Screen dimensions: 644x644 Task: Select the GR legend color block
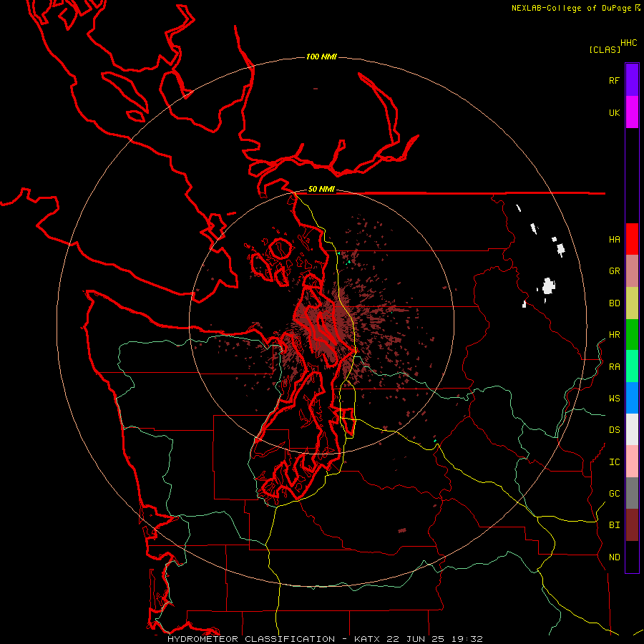[632, 271]
